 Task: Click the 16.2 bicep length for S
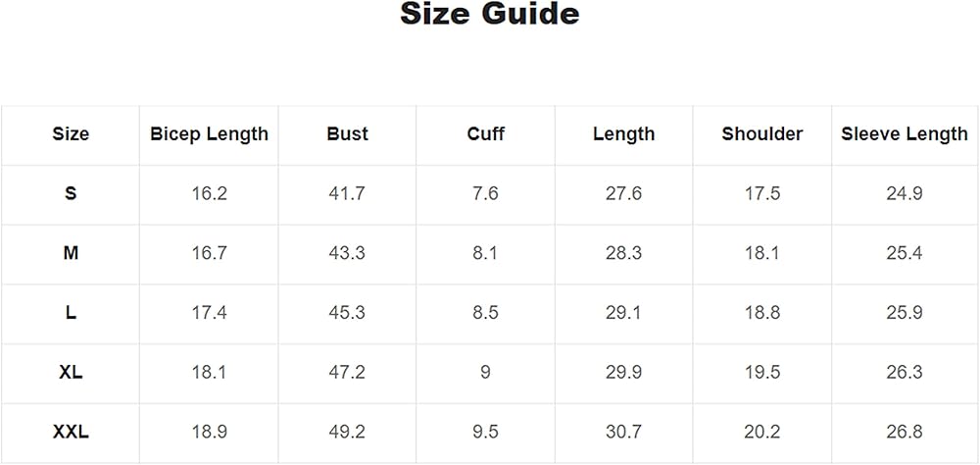click(x=209, y=194)
